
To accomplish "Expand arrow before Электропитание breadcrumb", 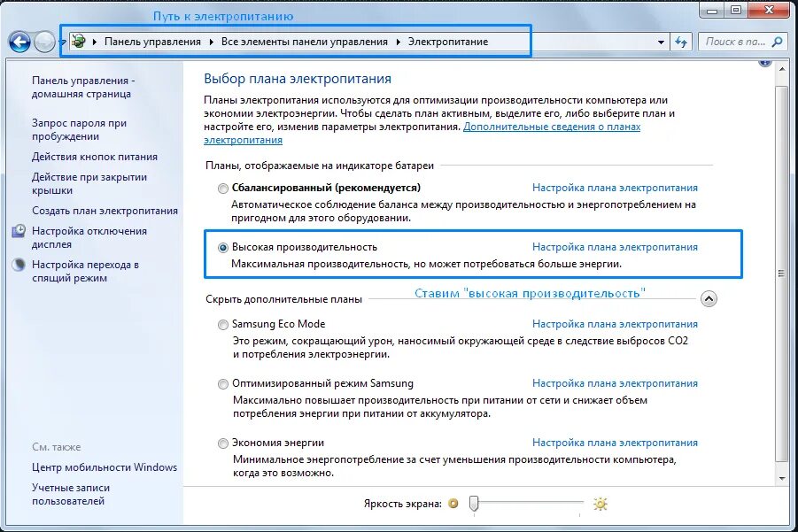I will point(399,42).
